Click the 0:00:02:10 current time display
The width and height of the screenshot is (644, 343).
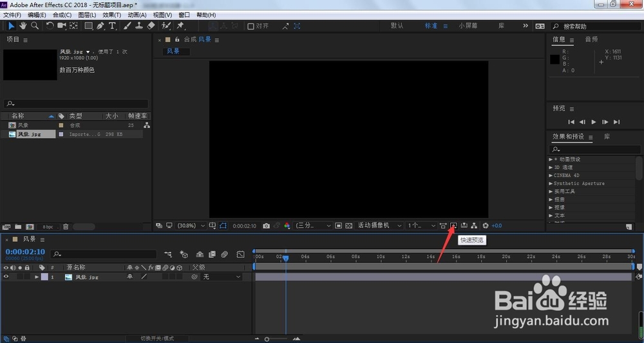(25, 251)
